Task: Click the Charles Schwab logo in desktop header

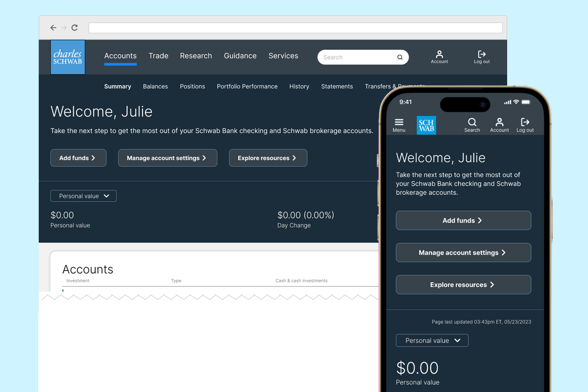Action: 68,57
